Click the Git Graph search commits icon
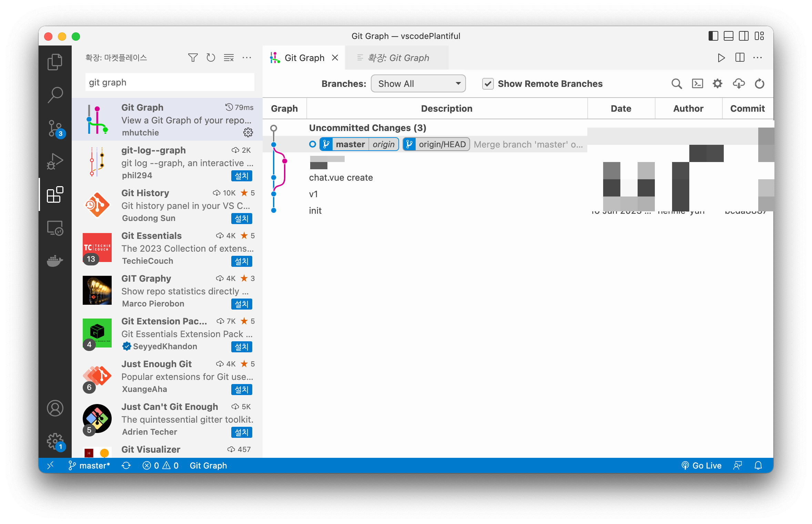Image resolution: width=812 pixels, height=524 pixels. [x=677, y=84]
